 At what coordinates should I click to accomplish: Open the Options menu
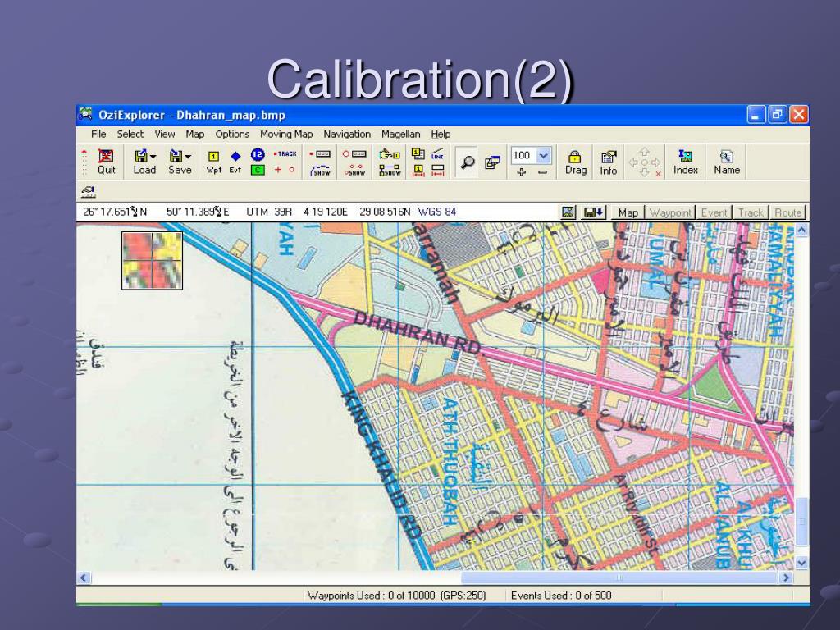(232, 134)
